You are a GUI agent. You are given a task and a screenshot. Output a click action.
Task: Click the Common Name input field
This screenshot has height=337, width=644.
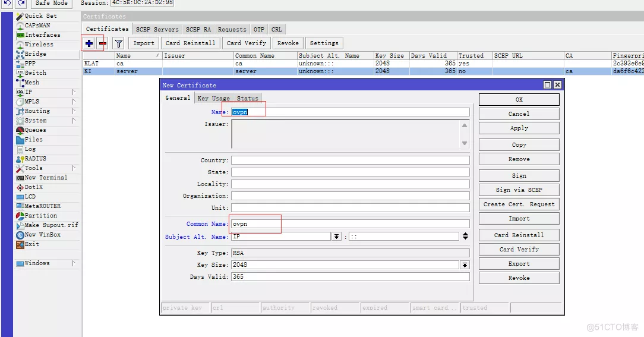click(x=351, y=224)
